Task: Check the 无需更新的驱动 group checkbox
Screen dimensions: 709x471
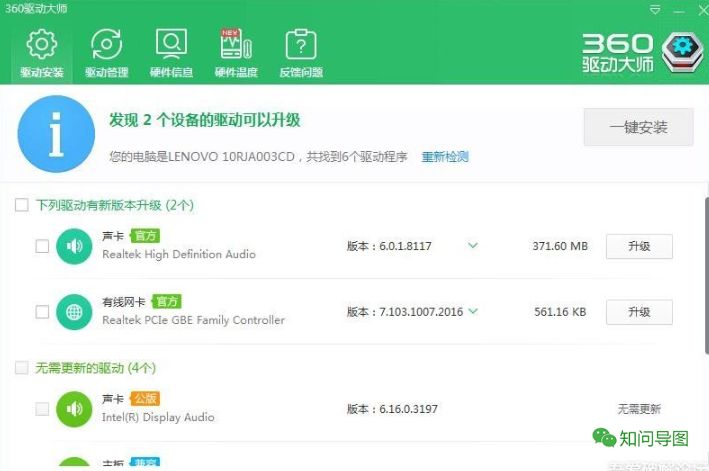Action: tap(22, 367)
